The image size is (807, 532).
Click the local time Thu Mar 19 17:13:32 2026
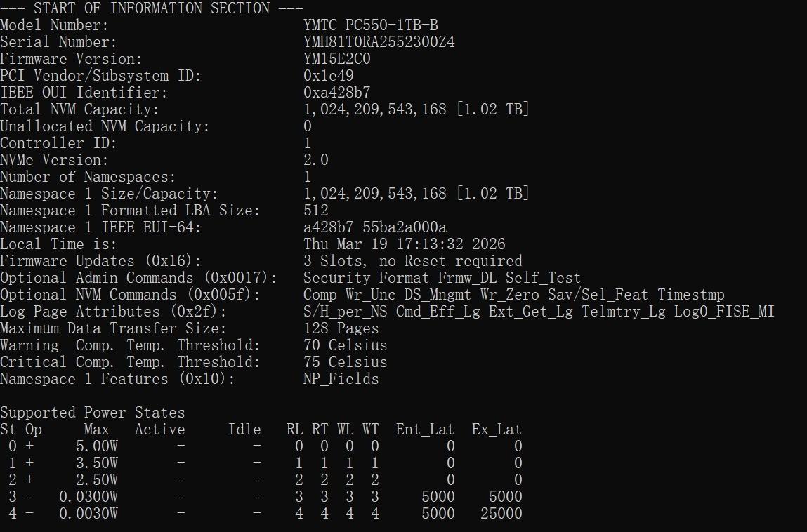pyautogui.click(x=405, y=244)
